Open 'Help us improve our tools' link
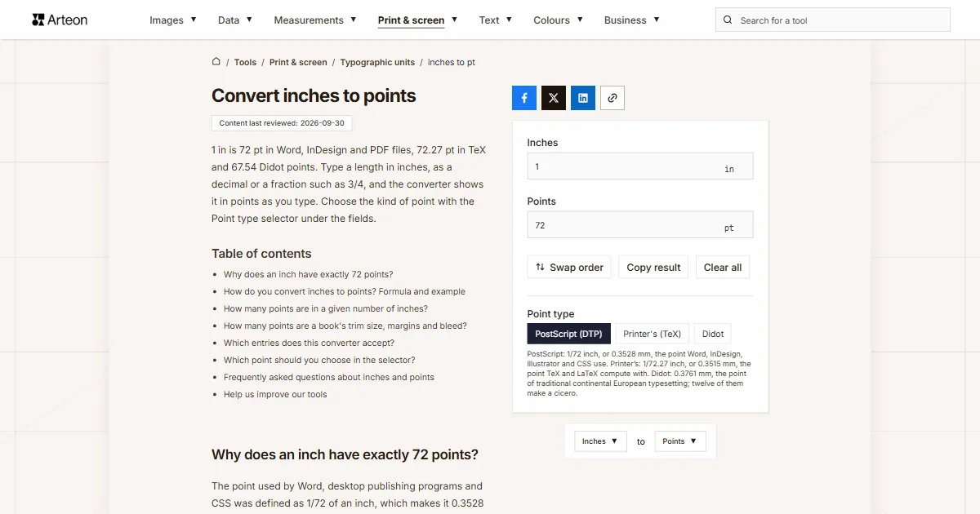This screenshot has width=980, height=514. pyautogui.click(x=275, y=394)
